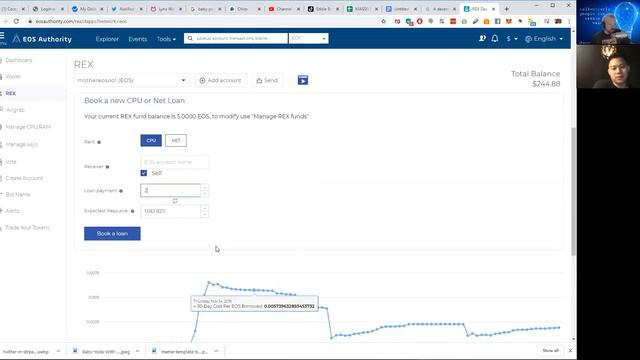640x360 pixels.
Task: Click the blue video tutorial icon
Action: (303, 80)
